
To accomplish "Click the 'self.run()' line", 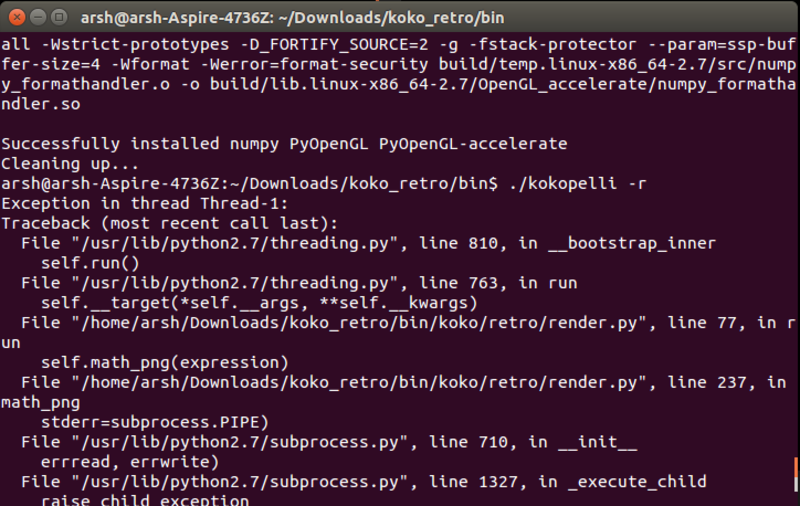I will click(x=90, y=263).
